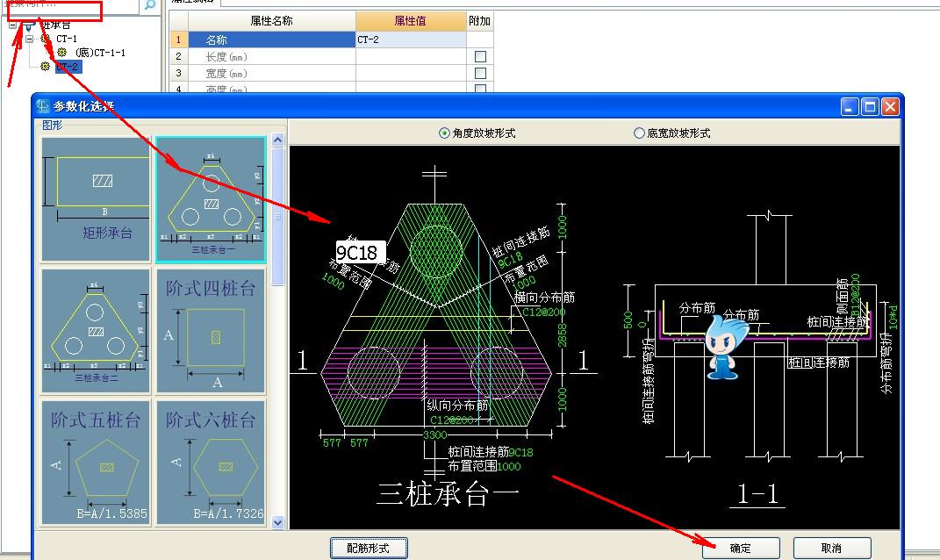
Task: Select CT-1 tree item
Action: [x=67, y=39]
